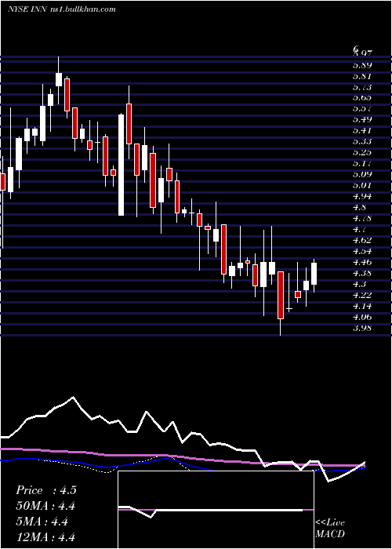Click the 5.57 price level label
This screenshot has width=392, height=549.
pyautogui.click(x=362, y=109)
